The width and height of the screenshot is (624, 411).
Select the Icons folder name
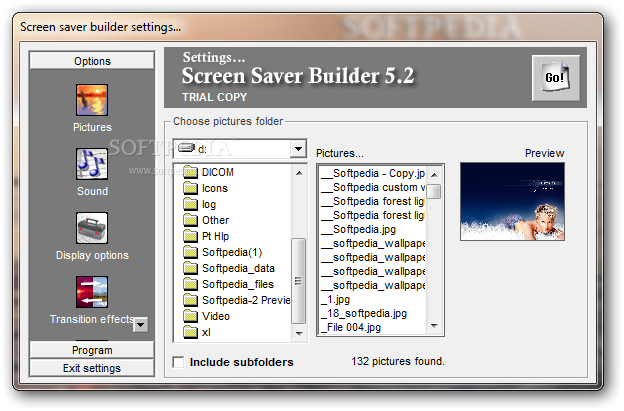(x=215, y=188)
